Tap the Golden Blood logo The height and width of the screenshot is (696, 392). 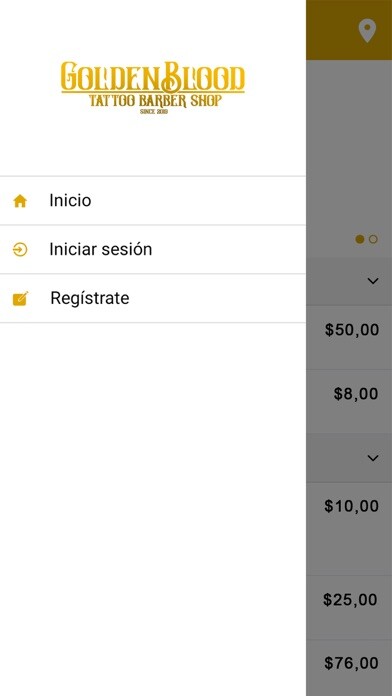[x=153, y=87]
